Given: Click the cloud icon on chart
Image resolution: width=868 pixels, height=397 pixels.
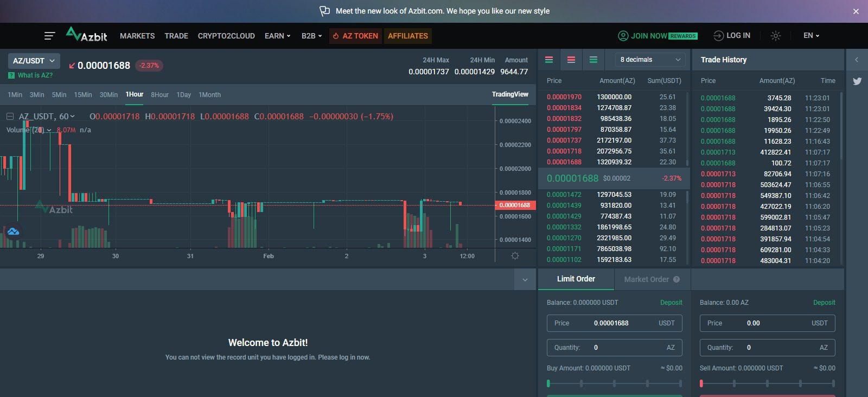Looking at the screenshot, I should (x=13, y=232).
